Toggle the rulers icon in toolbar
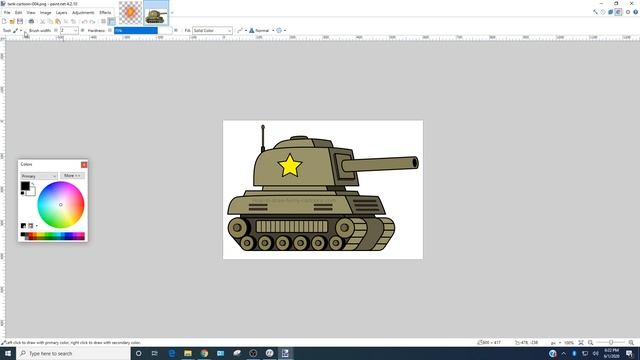The height and width of the screenshot is (360, 640). click(111, 21)
